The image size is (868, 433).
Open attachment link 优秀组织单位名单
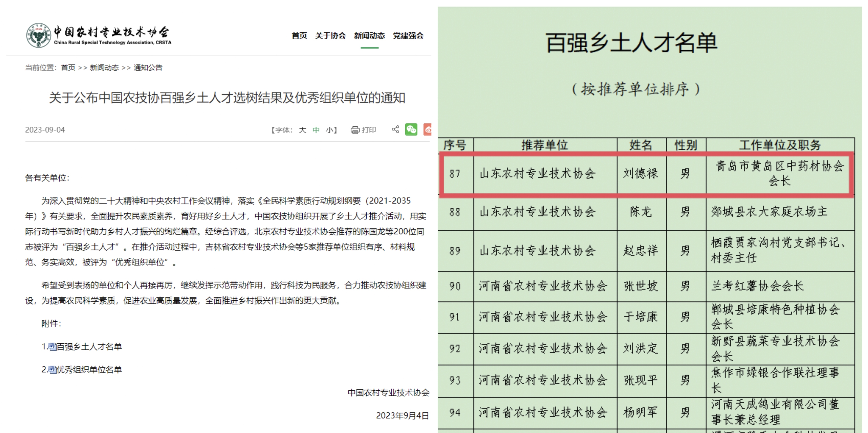click(89, 370)
